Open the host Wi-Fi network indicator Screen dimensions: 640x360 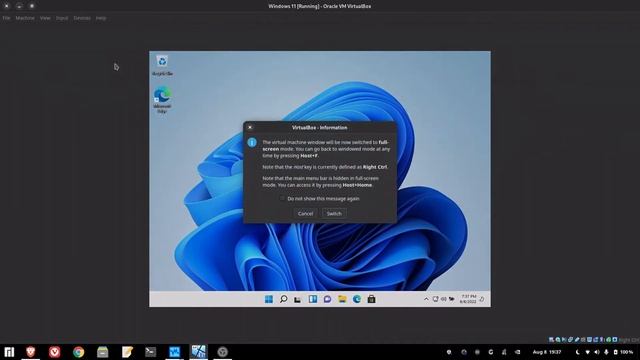(x=587, y=352)
